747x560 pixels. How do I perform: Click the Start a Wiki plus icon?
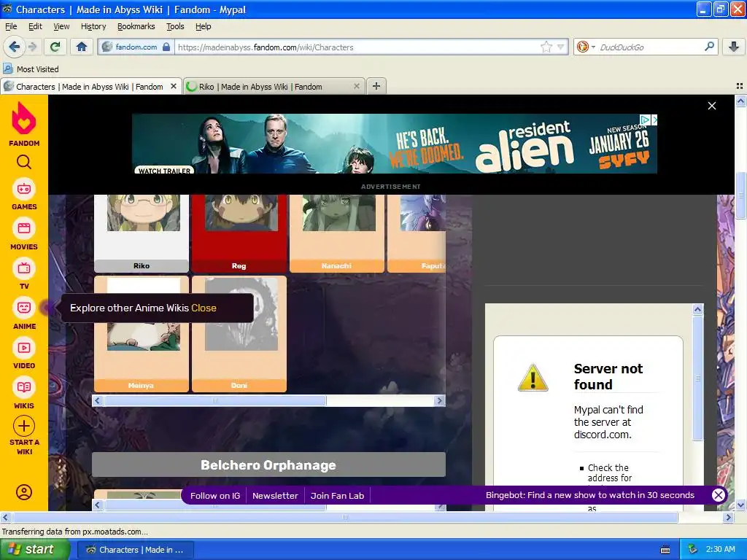point(24,426)
